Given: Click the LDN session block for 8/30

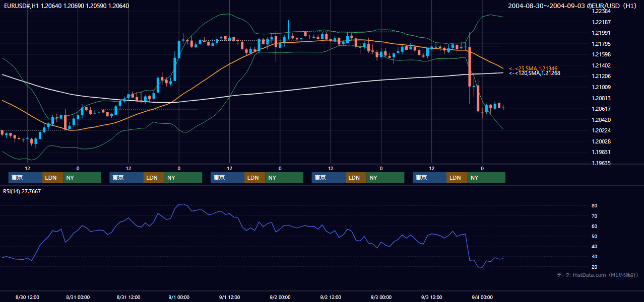Looking at the screenshot, I should [x=52, y=178].
